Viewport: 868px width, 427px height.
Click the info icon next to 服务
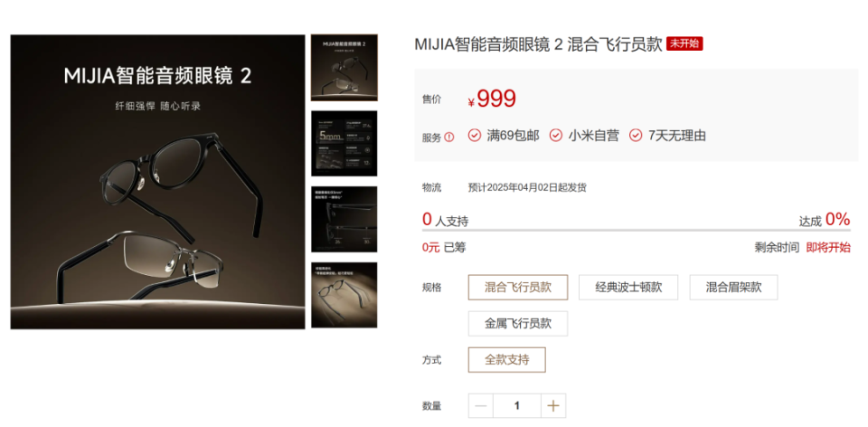tap(449, 138)
